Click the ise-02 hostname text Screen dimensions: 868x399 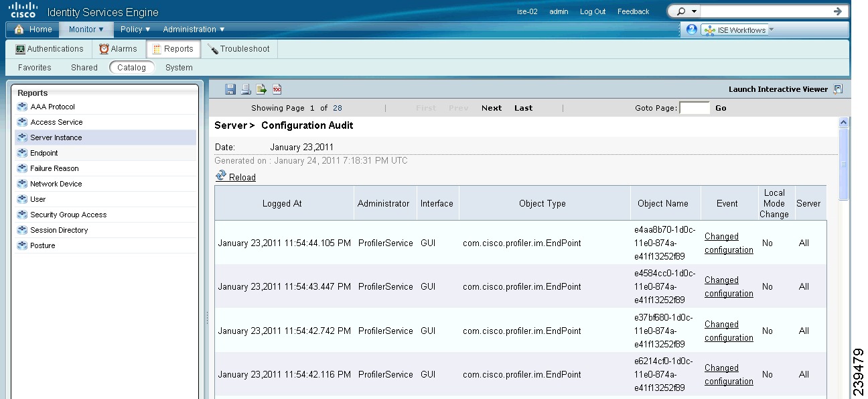point(528,11)
